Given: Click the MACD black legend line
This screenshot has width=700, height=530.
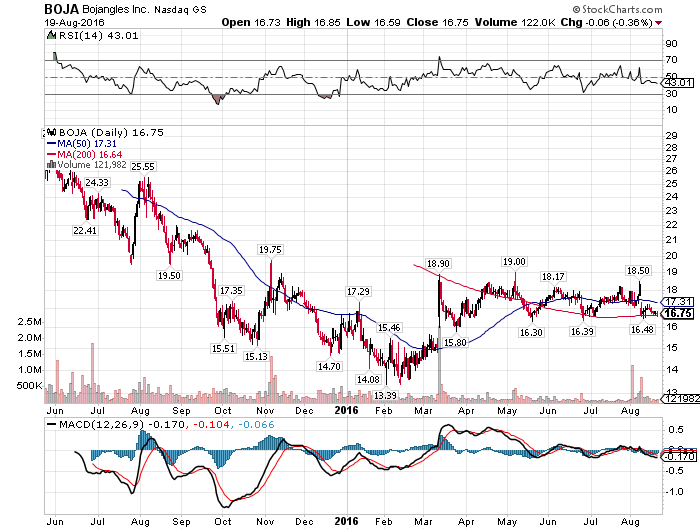Looking at the screenshot, I should coord(52,425).
